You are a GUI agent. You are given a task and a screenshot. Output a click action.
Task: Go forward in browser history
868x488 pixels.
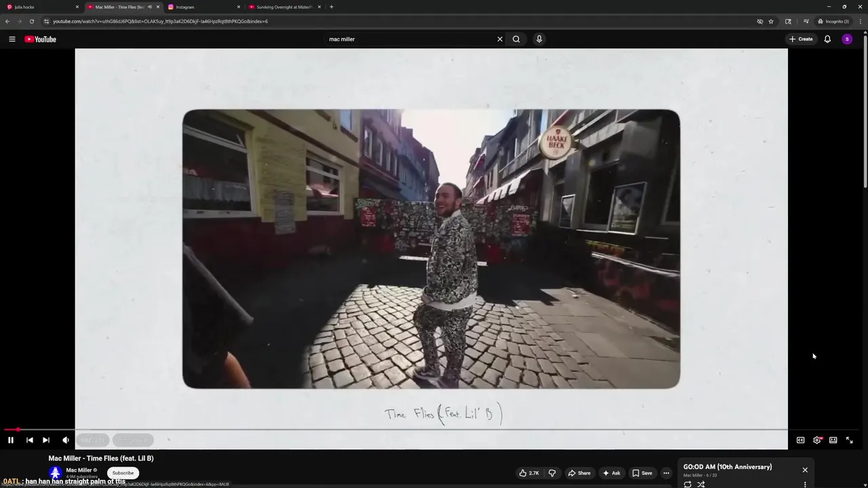coord(20,21)
